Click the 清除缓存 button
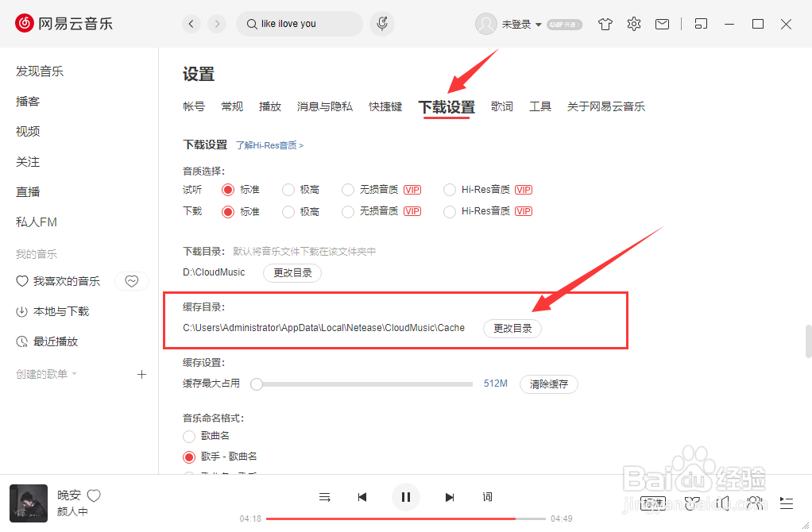 549,384
